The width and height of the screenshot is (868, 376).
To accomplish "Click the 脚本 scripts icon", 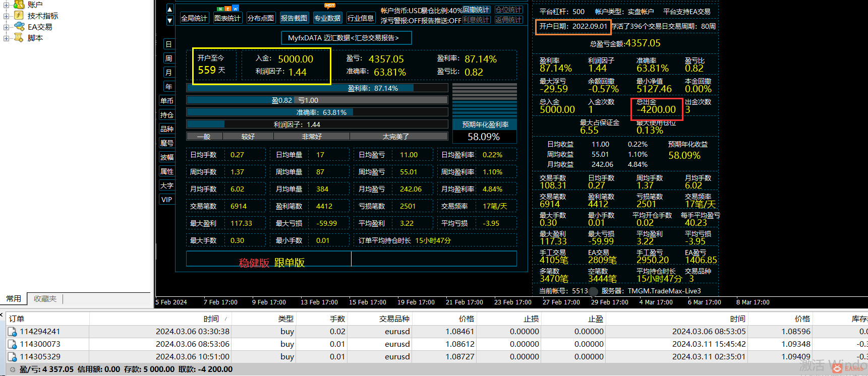I will point(19,38).
